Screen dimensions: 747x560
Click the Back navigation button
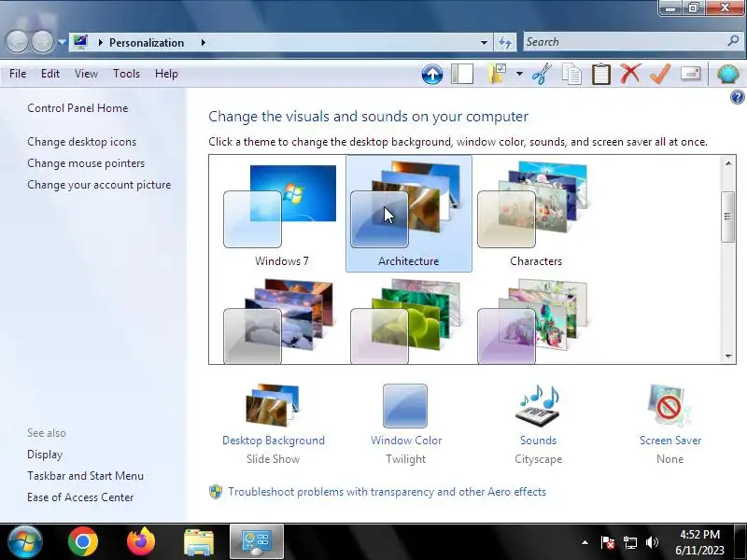tap(17, 42)
